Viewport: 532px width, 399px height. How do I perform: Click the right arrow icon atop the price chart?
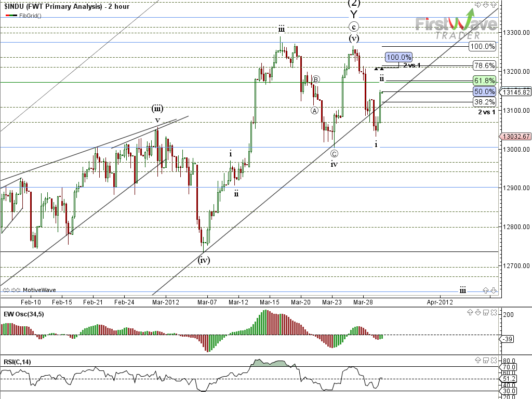click(x=478, y=4)
